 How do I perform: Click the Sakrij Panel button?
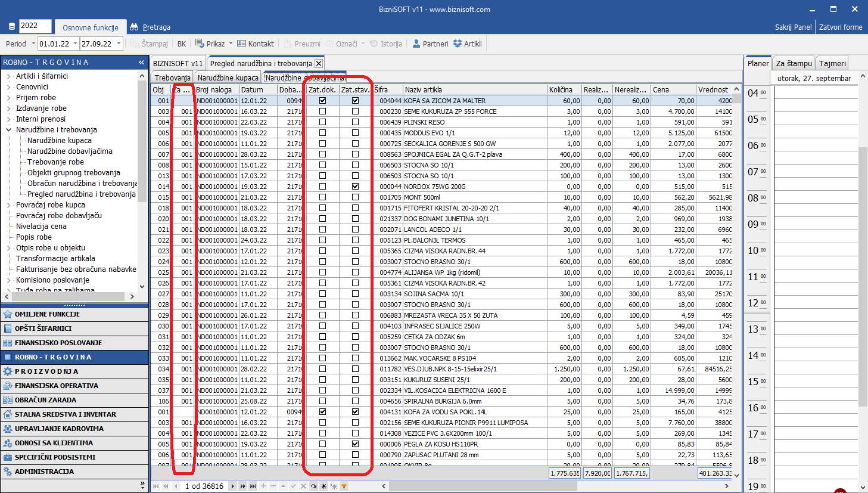pos(793,27)
